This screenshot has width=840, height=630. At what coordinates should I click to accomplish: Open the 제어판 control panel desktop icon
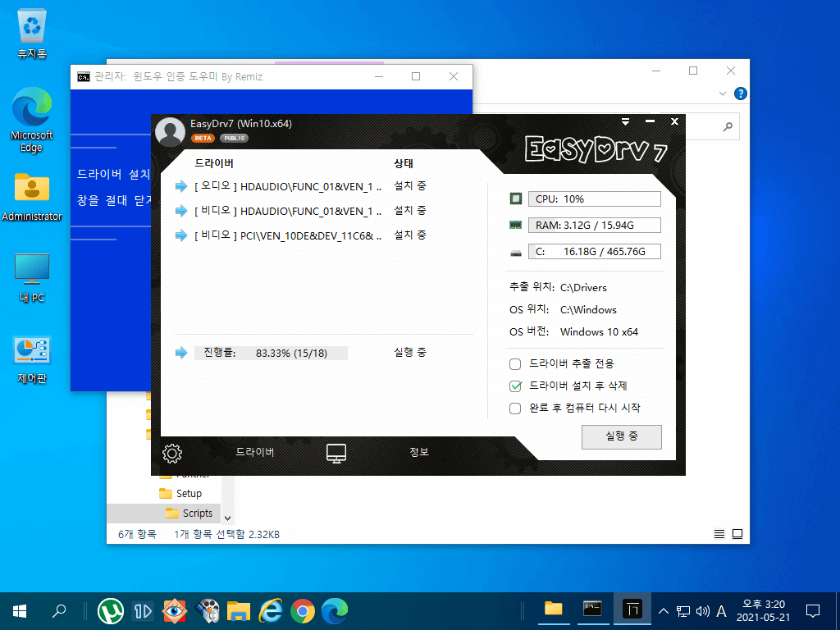[32, 360]
